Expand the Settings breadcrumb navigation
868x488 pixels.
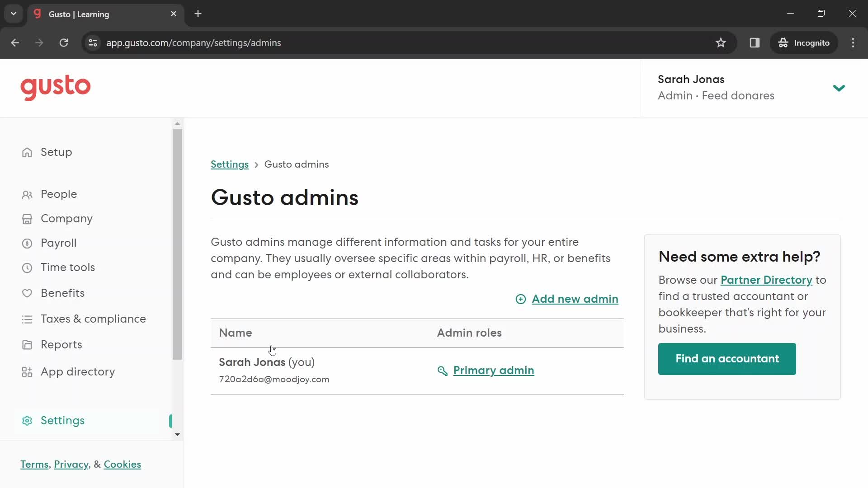coord(230,164)
